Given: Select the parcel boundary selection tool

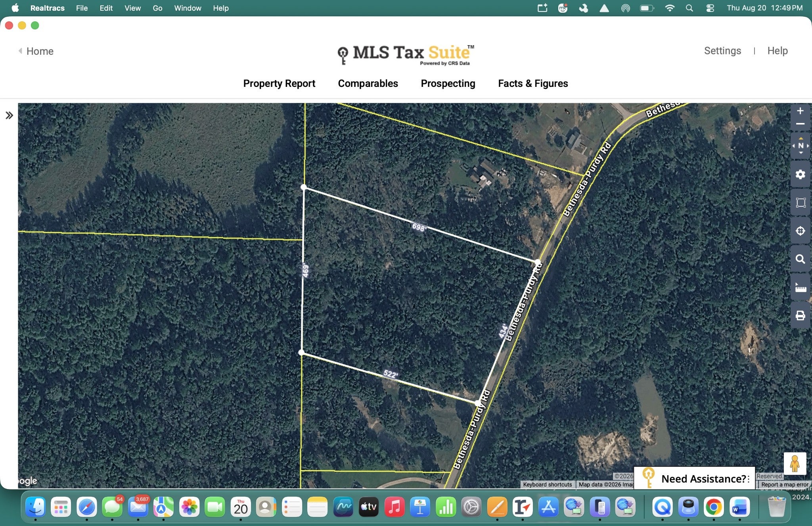Looking at the screenshot, I should [x=801, y=203].
